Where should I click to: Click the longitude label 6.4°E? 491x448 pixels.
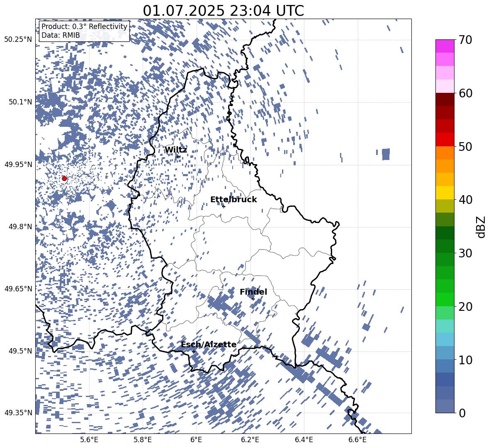tap(304, 440)
